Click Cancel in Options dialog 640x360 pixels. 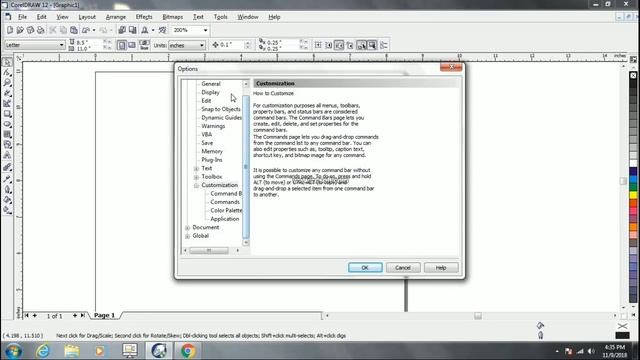[x=403, y=268]
